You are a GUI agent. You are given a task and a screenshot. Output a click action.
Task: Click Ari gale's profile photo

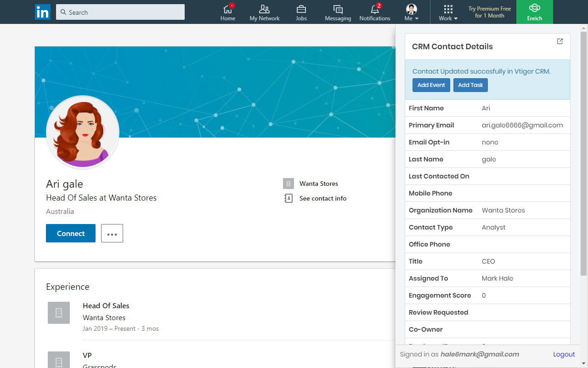point(83,132)
